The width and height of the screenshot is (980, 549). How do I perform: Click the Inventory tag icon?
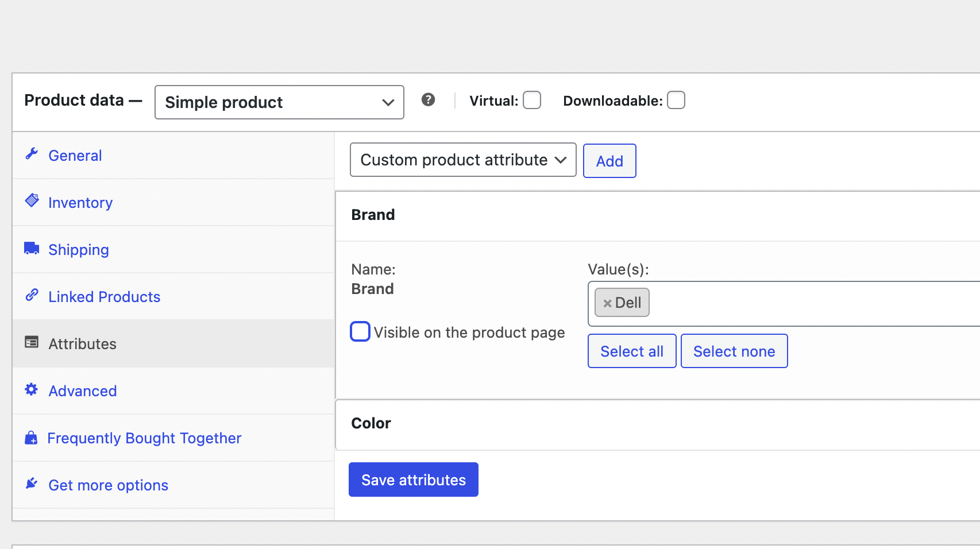pyautogui.click(x=32, y=201)
